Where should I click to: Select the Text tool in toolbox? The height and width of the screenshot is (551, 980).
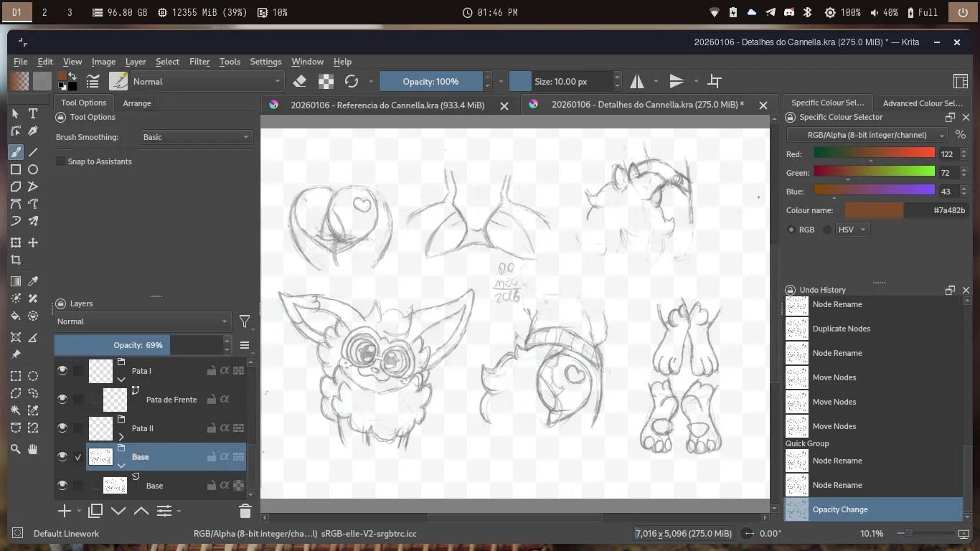pos(33,113)
